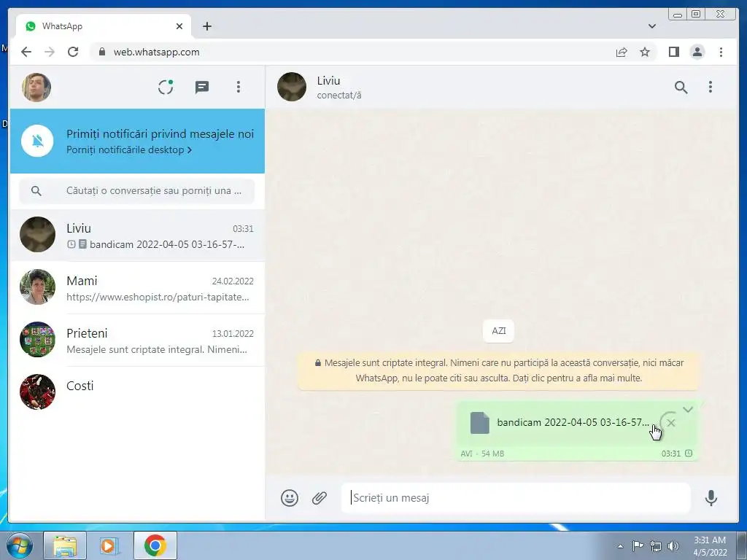Image resolution: width=747 pixels, height=560 pixels.
Task: Open the Costi conversation
Action: tap(137, 392)
